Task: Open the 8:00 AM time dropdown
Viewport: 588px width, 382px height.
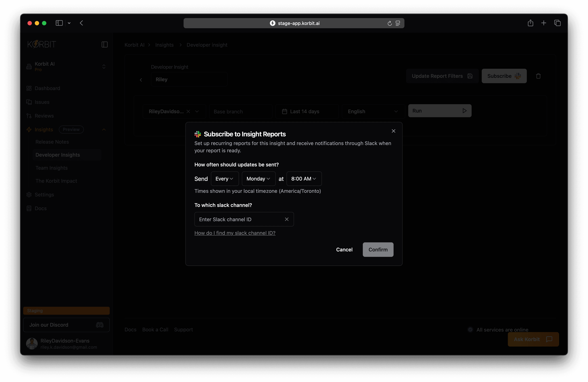Action: click(304, 179)
